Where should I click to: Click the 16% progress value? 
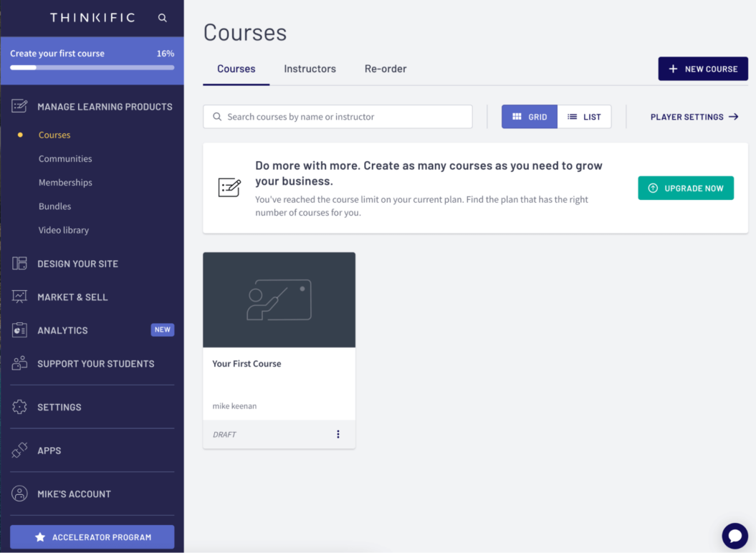pyautogui.click(x=166, y=54)
